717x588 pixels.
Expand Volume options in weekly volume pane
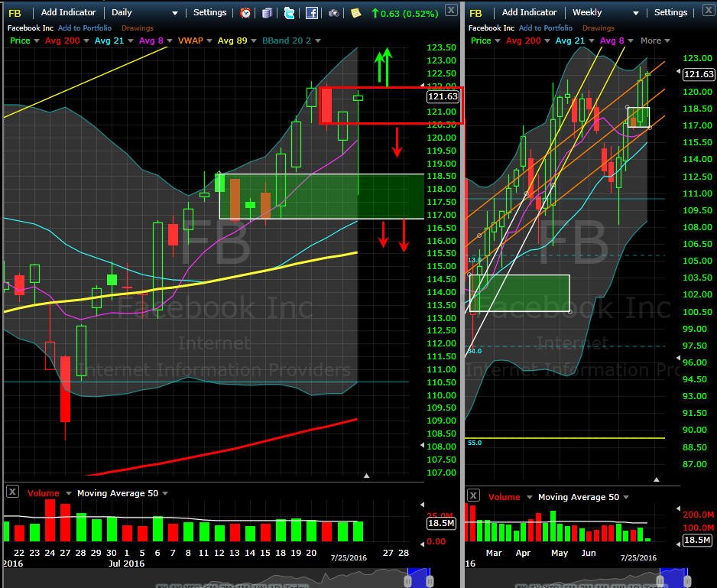tap(530, 497)
